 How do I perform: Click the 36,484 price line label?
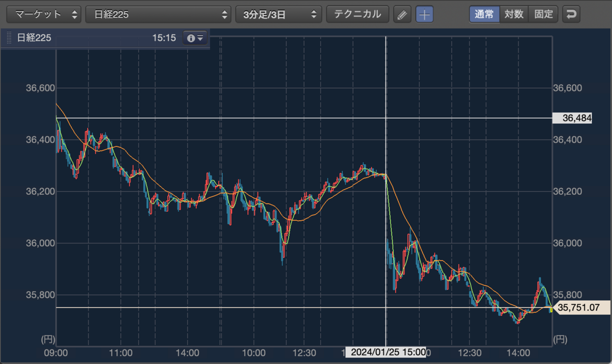click(x=573, y=118)
